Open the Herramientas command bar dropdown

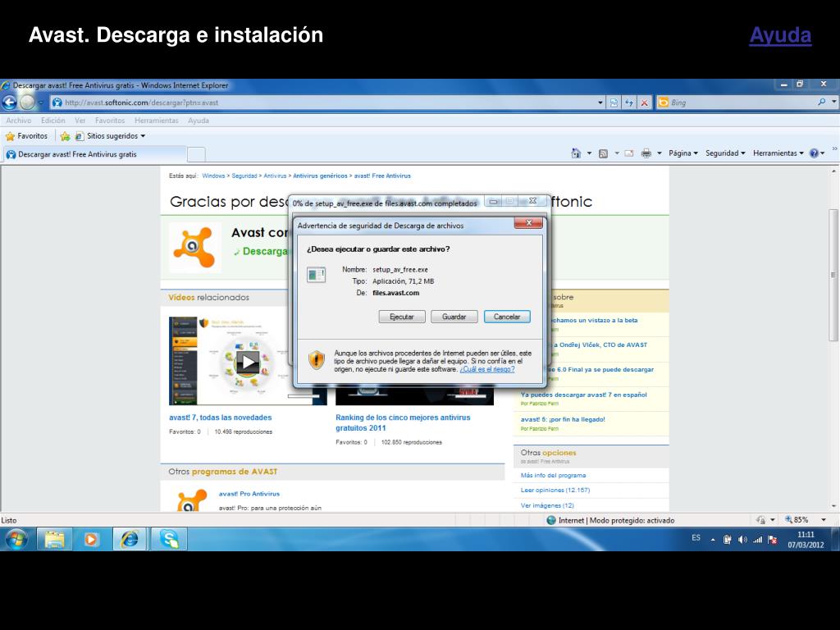pos(778,153)
